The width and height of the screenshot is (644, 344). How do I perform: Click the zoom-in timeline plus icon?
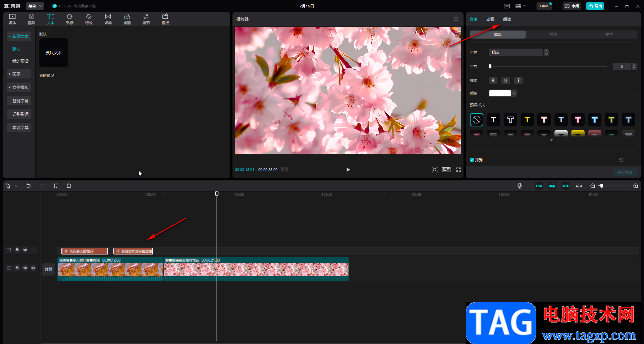coord(636,186)
